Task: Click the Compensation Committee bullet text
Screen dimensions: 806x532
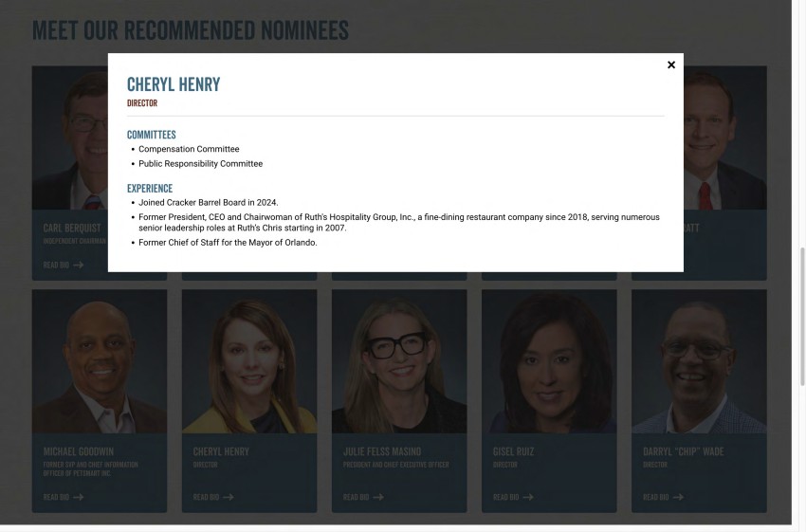Action: pyautogui.click(x=189, y=149)
